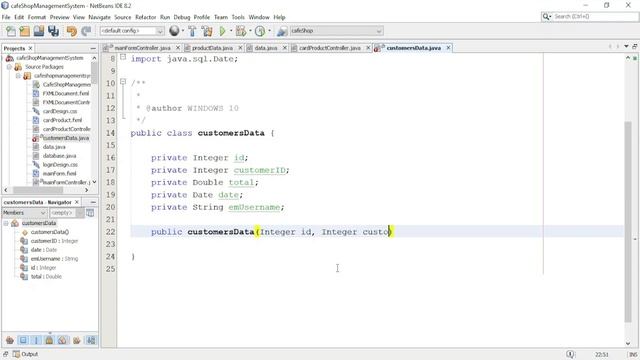Screen dimensions: 640x360
Task: Click the Clean and Build icon
Action: coord(207,31)
